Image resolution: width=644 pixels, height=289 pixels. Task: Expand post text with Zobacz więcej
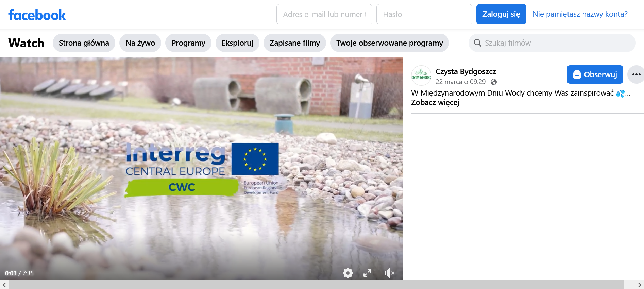435,103
